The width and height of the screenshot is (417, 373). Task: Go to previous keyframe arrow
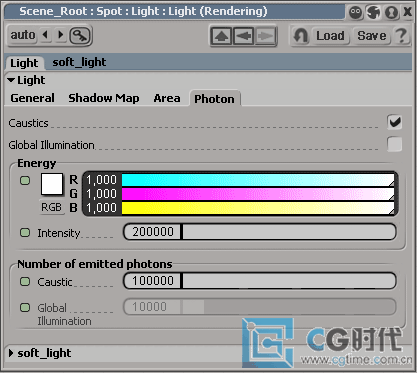[x=46, y=34]
